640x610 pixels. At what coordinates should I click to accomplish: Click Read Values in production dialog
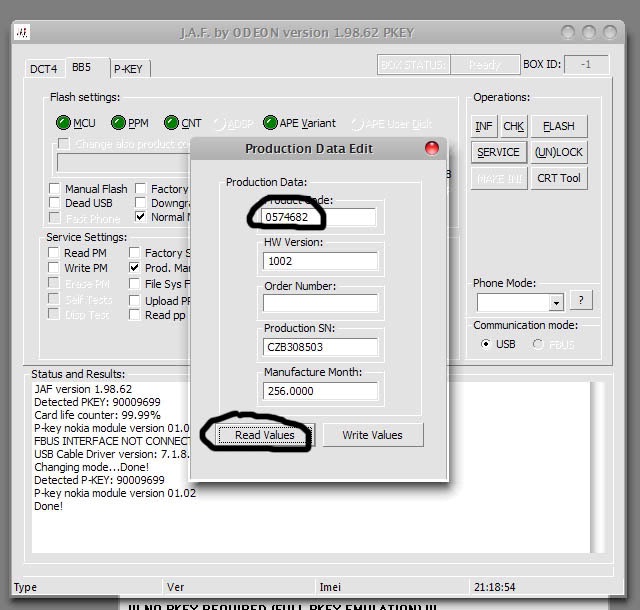click(x=264, y=435)
